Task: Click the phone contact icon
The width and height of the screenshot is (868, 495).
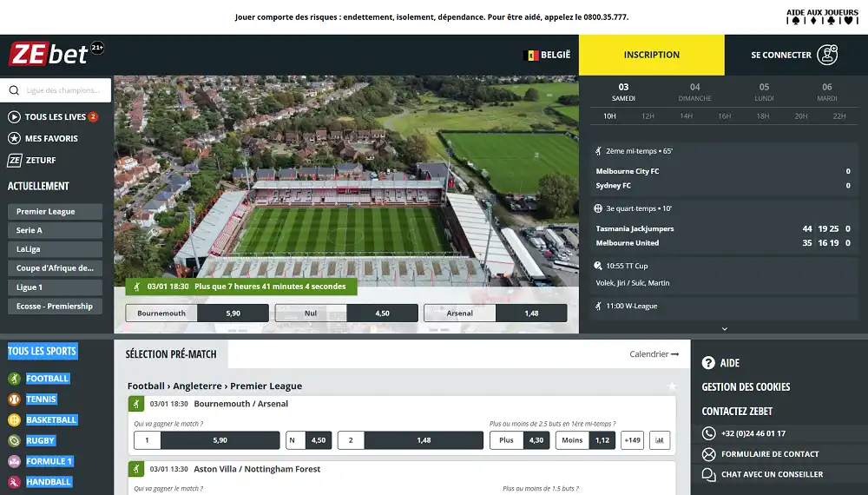Action: coord(709,433)
